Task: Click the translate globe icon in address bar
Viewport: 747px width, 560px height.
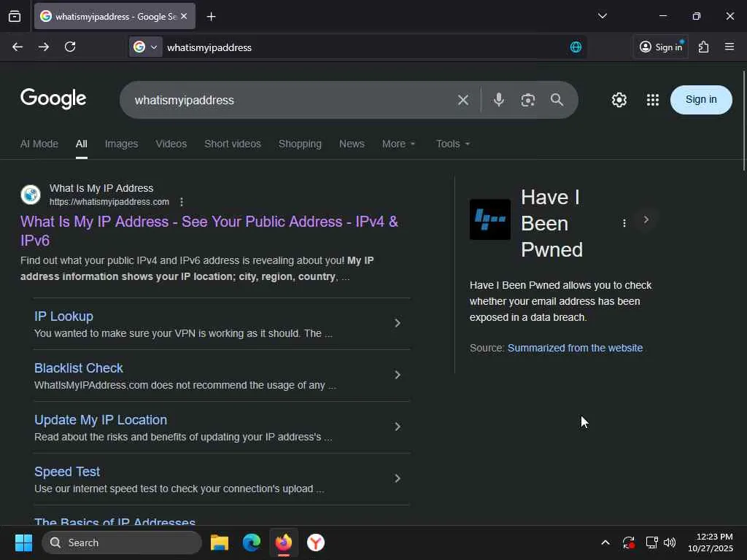Action: (x=576, y=47)
